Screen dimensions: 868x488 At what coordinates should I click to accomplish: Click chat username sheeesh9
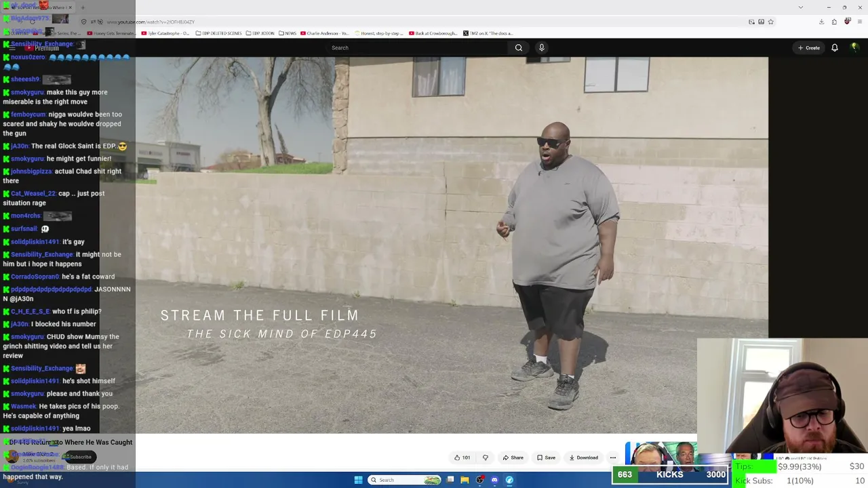(25, 79)
